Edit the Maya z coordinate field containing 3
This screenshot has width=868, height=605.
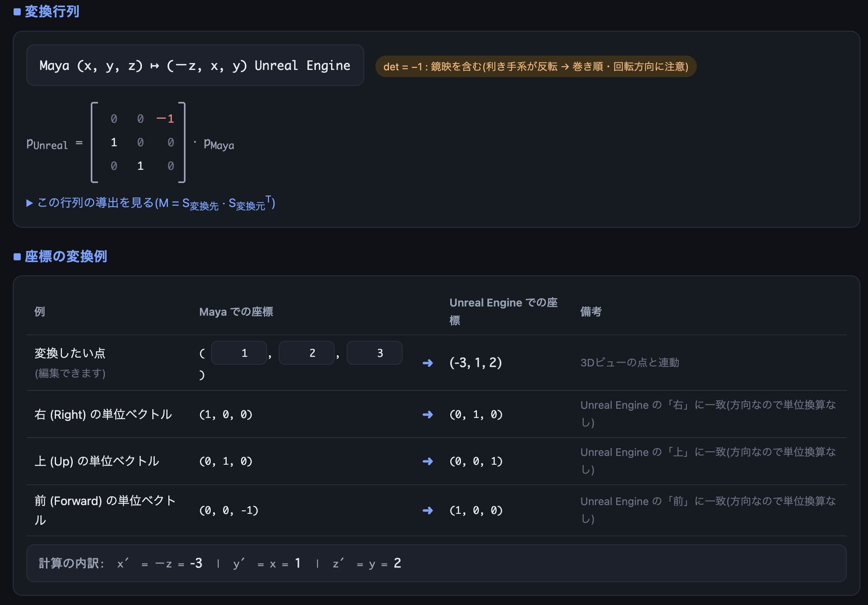(x=374, y=353)
